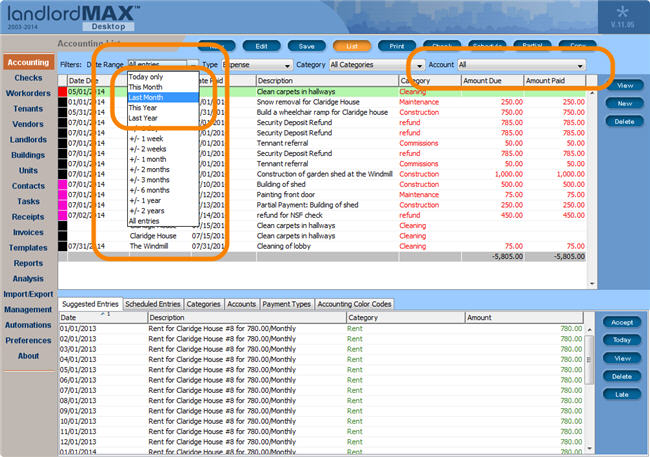The height and width of the screenshot is (457, 650).
Task: Click Today button for suggested entries
Action: coord(622,340)
